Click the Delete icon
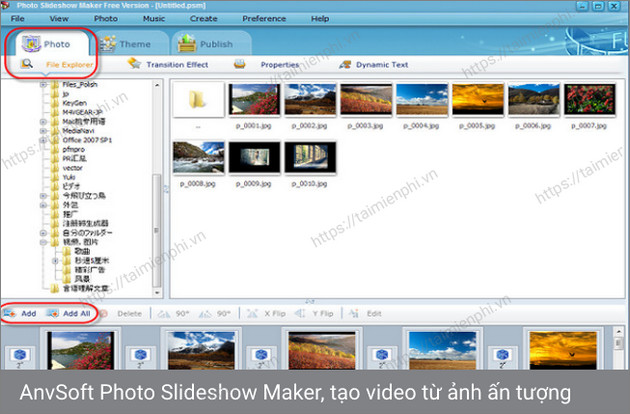 103,314
